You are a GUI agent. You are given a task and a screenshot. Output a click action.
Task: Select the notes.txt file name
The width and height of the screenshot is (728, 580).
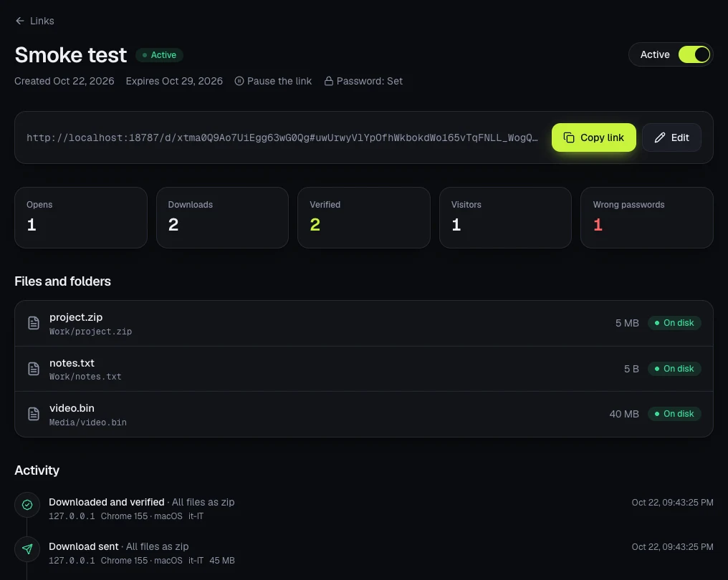pyautogui.click(x=72, y=363)
